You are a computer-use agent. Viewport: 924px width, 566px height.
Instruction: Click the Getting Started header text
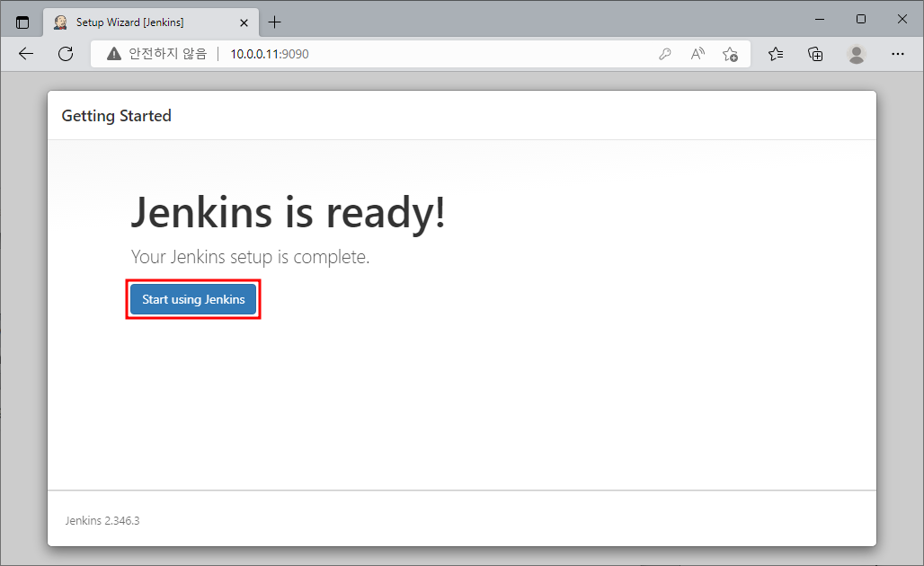116,116
